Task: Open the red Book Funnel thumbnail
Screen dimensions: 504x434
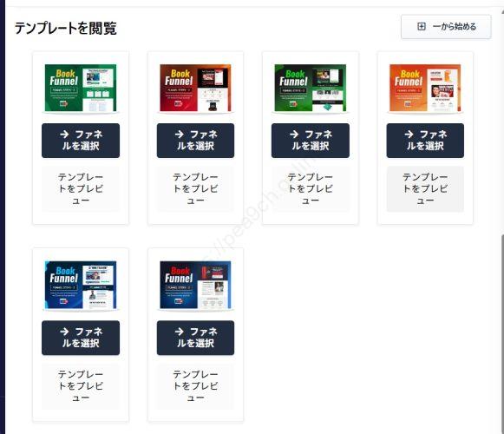Action: tap(195, 88)
